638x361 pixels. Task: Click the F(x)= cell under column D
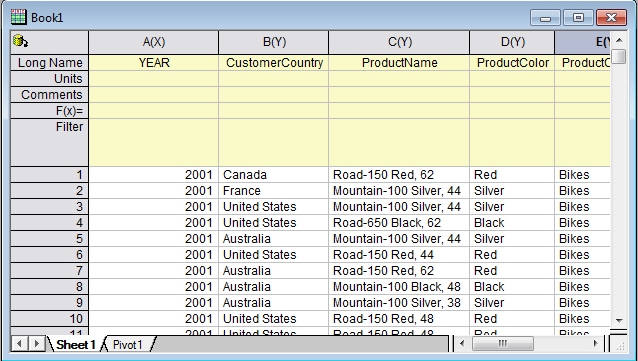point(512,111)
